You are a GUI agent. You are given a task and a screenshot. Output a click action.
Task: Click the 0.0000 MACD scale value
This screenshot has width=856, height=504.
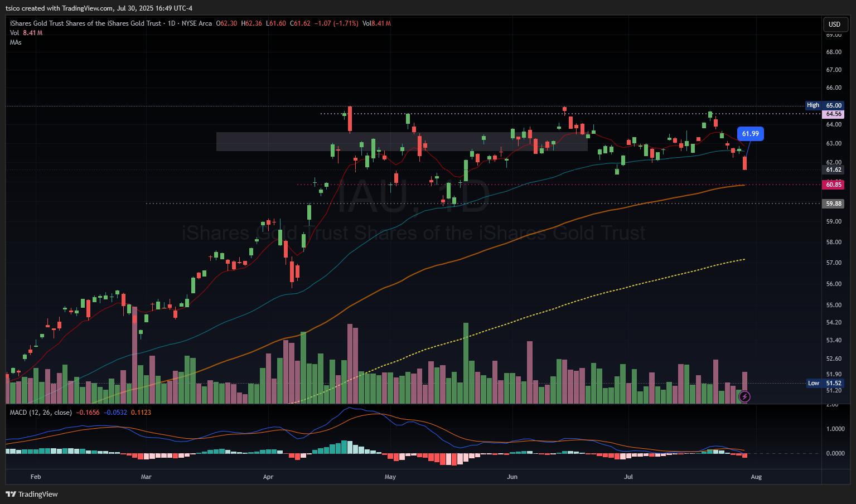[x=835, y=453]
